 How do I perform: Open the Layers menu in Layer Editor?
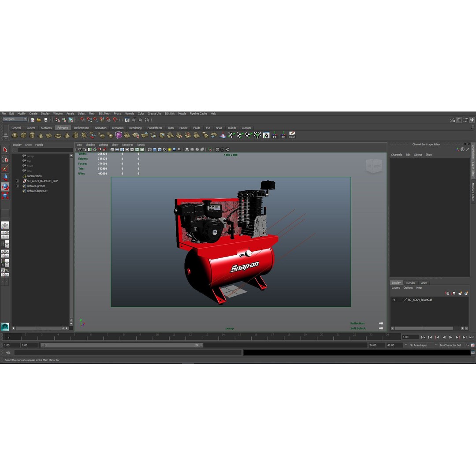(395, 288)
